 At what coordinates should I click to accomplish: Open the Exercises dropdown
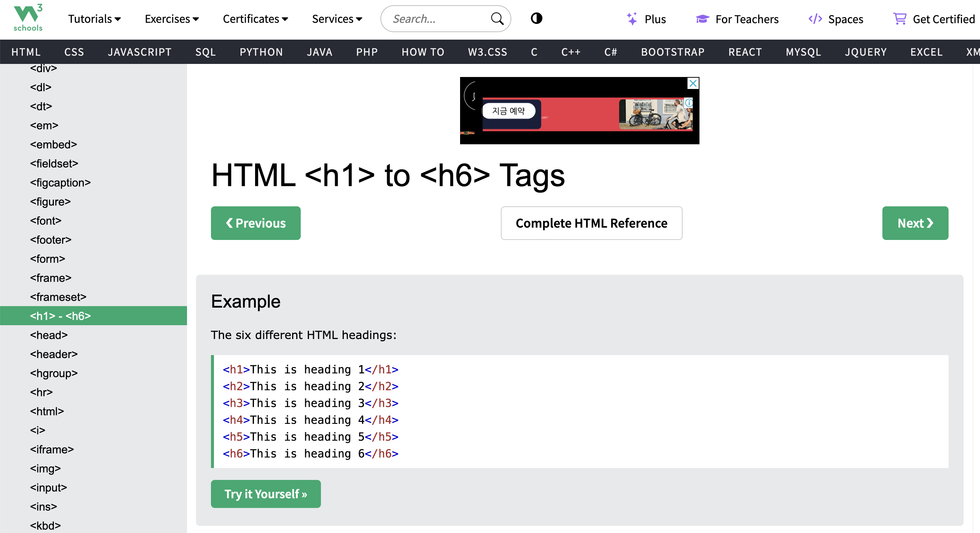[172, 19]
